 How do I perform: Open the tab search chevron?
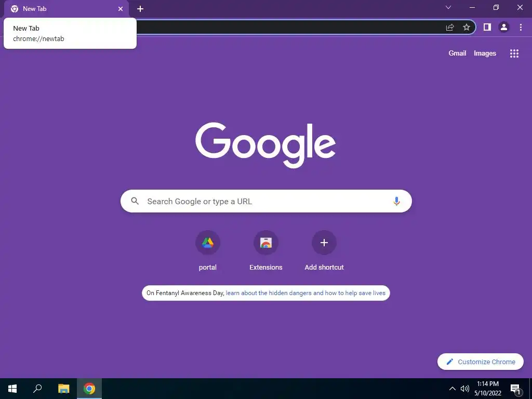pyautogui.click(x=448, y=7)
